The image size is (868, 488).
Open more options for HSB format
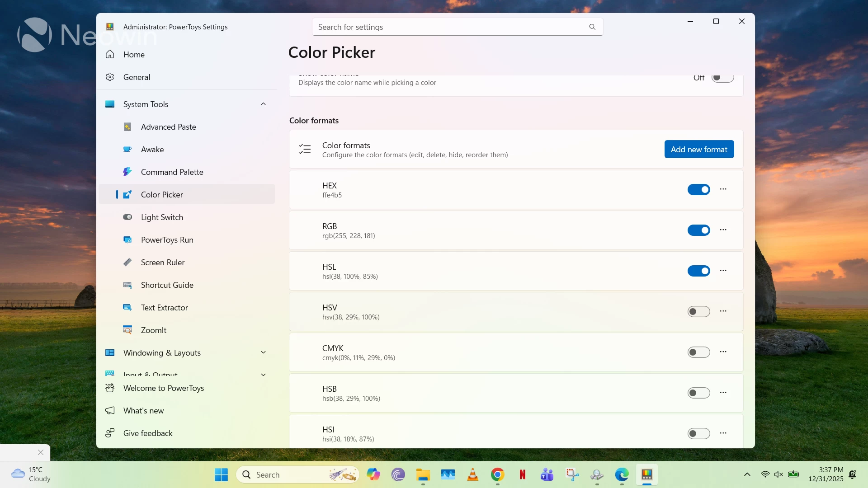(723, 393)
